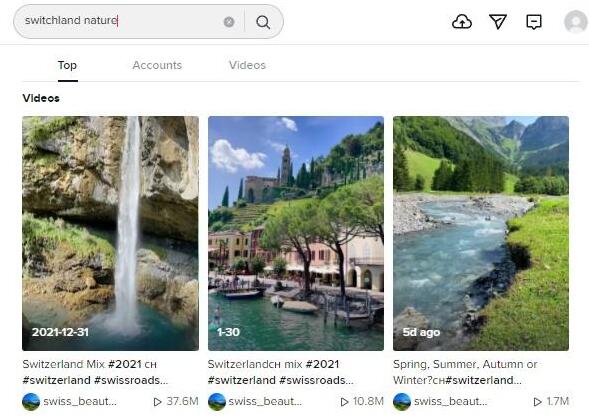The height and width of the screenshot is (418, 589).
Task: Open the waterfall video dated 2021-12-31
Action: (110, 233)
